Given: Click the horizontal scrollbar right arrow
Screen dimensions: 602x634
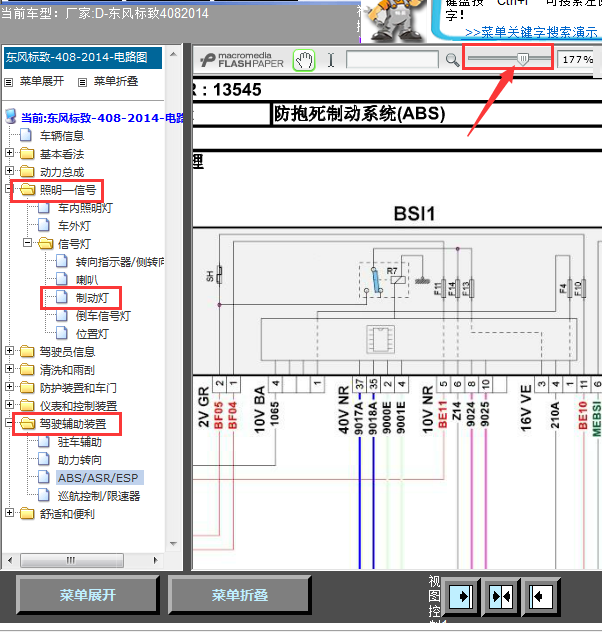Looking at the screenshot, I should (155, 560).
